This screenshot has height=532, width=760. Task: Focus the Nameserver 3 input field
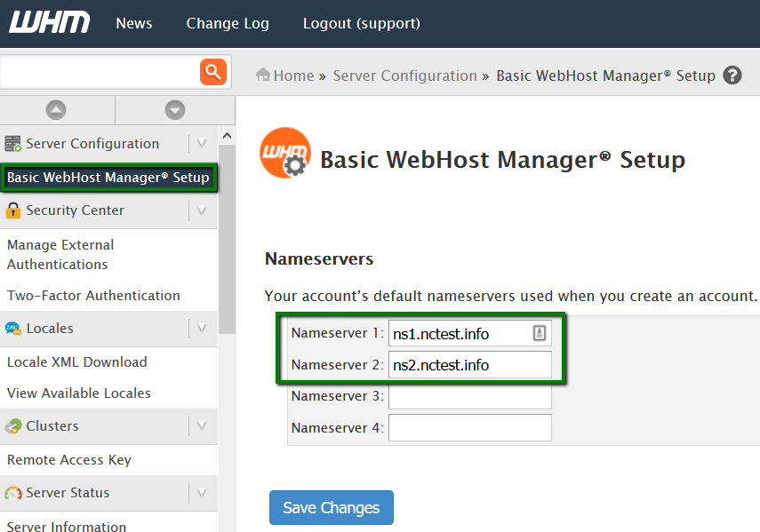click(x=470, y=396)
